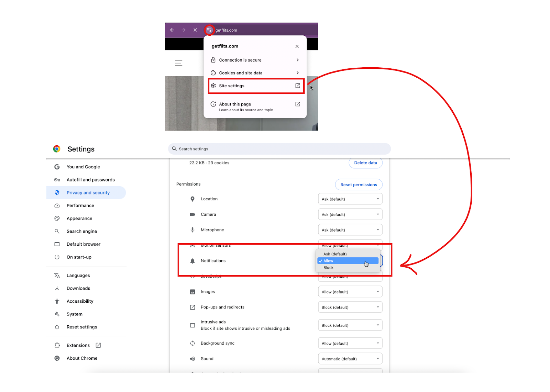The image size is (550, 392).
Task: Open the Images permission dropdown
Action: tap(350, 292)
